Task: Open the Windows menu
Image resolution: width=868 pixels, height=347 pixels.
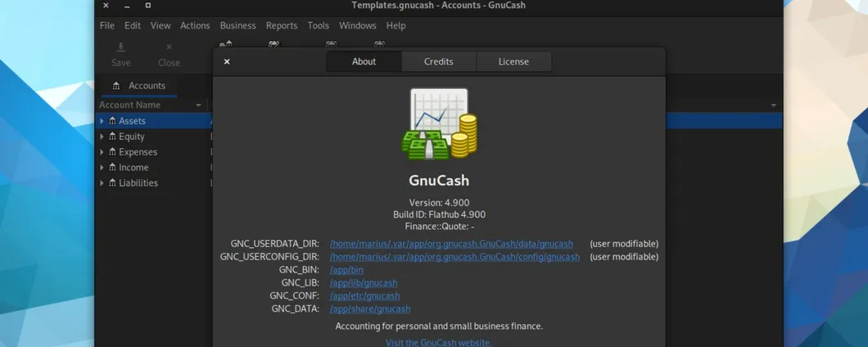Action: (358, 25)
